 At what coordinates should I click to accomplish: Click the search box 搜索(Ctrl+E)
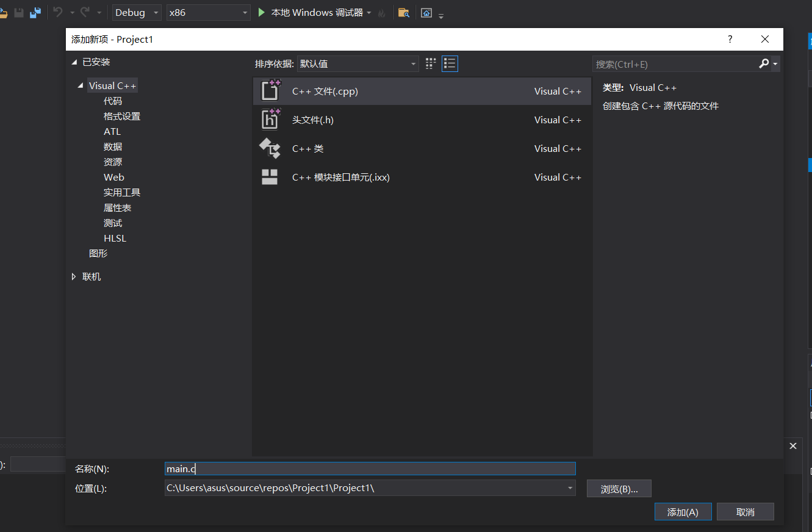coord(675,64)
